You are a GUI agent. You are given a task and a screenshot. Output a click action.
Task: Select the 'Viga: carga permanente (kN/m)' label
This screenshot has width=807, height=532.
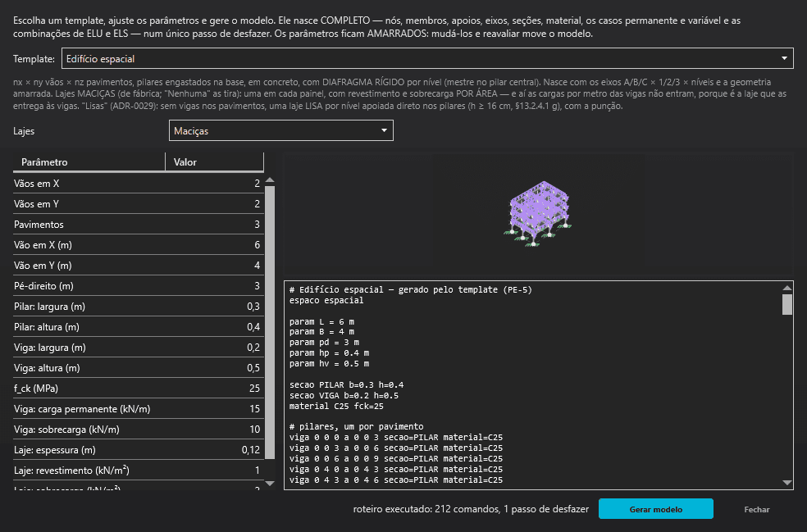click(82, 409)
